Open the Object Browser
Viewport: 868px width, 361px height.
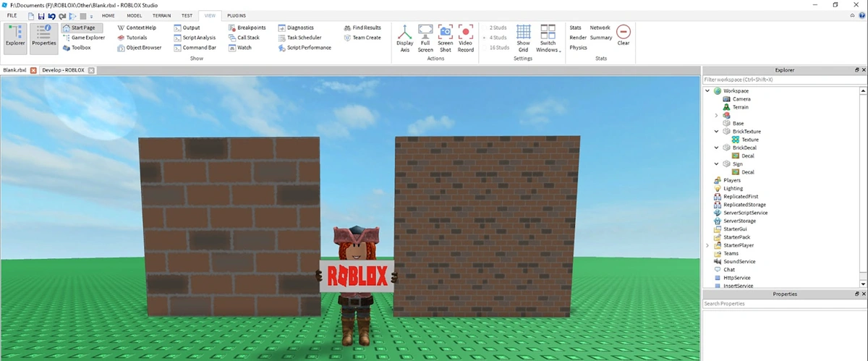[x=140, y=48]
